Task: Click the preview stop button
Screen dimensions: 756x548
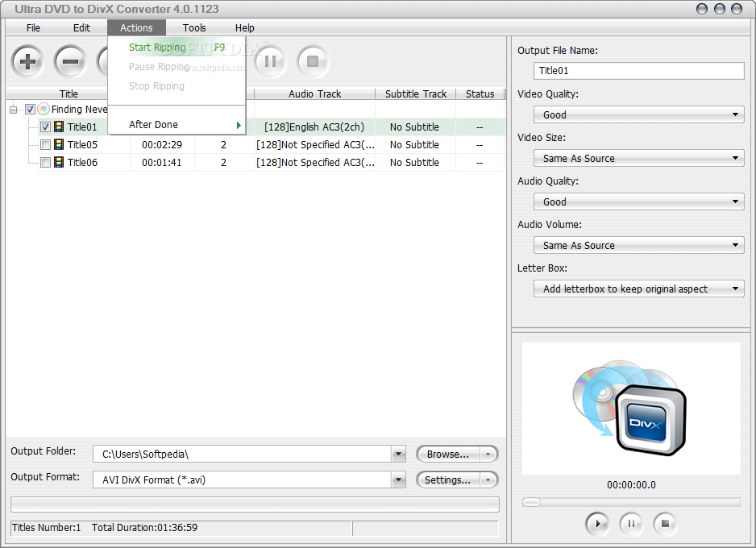Action: (665, 523)
